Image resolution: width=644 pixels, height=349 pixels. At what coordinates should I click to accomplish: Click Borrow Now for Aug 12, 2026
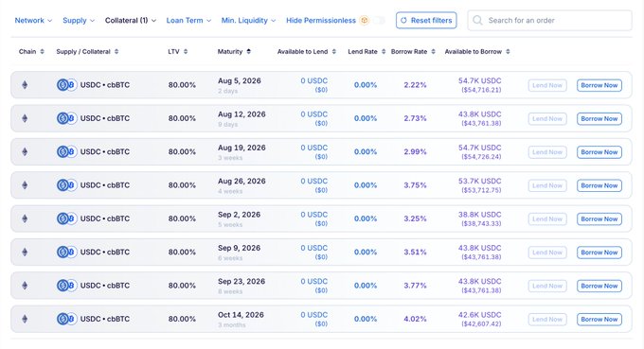[599, 119]
